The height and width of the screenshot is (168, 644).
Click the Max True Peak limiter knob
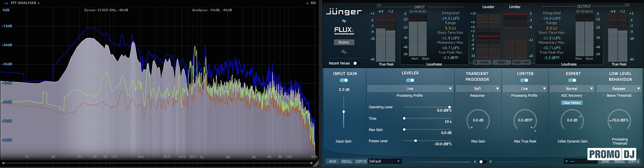coord(525,120)
